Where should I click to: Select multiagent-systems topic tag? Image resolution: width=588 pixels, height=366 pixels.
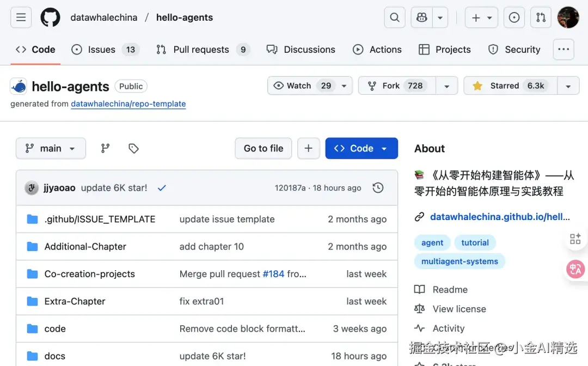[460, 261]
